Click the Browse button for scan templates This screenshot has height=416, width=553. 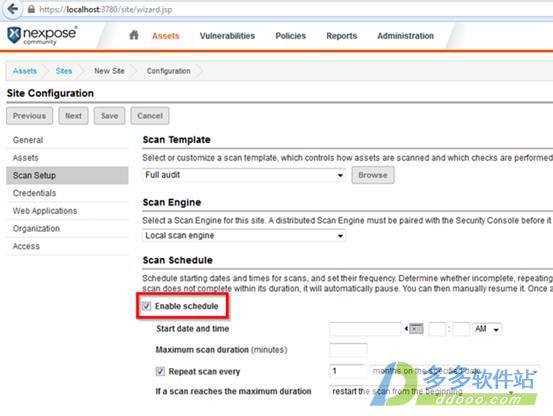(x=373, y=175)
